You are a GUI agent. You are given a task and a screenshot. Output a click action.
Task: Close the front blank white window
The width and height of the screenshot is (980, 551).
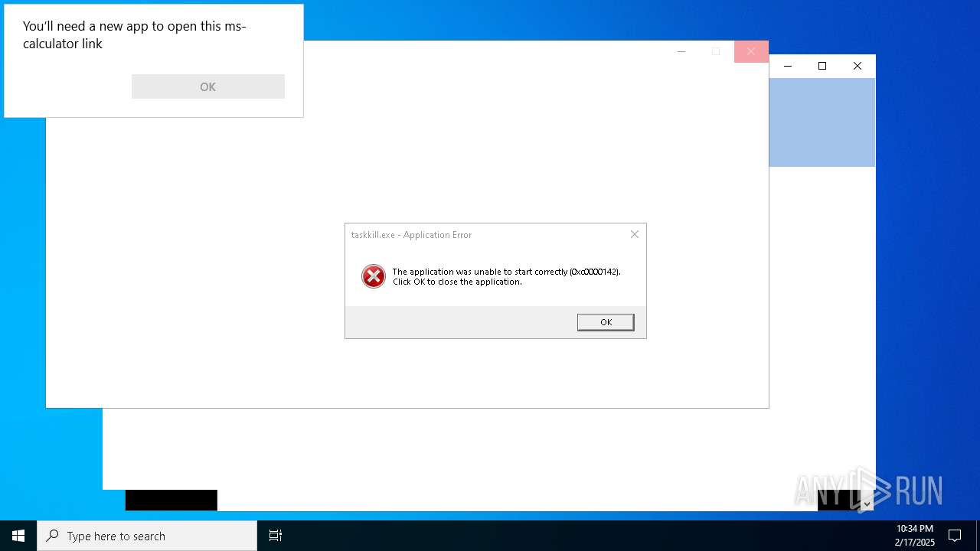coord(751,51)
